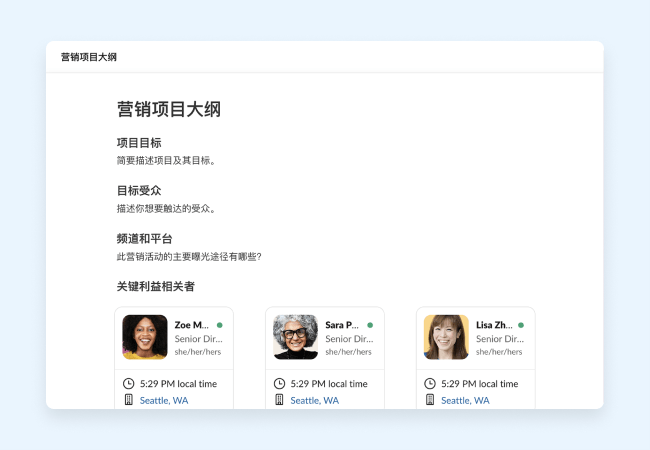The width and height of the screenshot is (650, 450).
Task: Click the clock icon in Lisa's card
Action: point(430,384)
